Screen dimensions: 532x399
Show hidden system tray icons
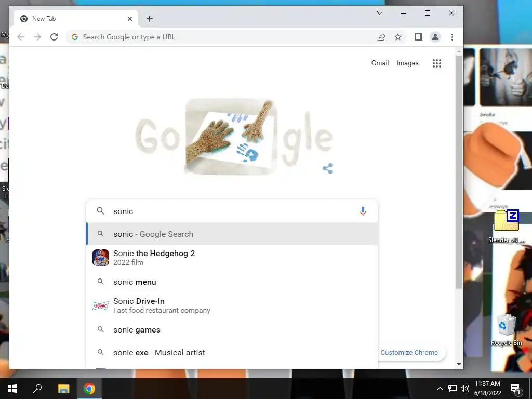[440, 389]
